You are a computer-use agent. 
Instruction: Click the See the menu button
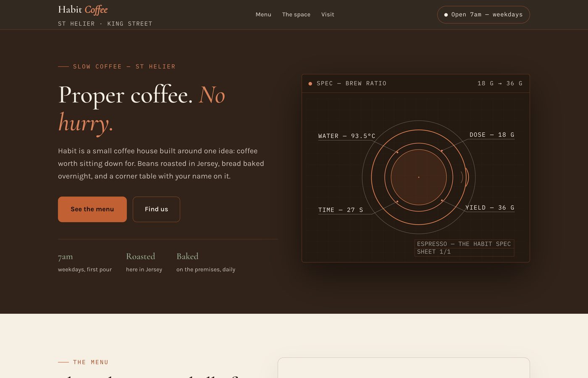coord(92,209)
